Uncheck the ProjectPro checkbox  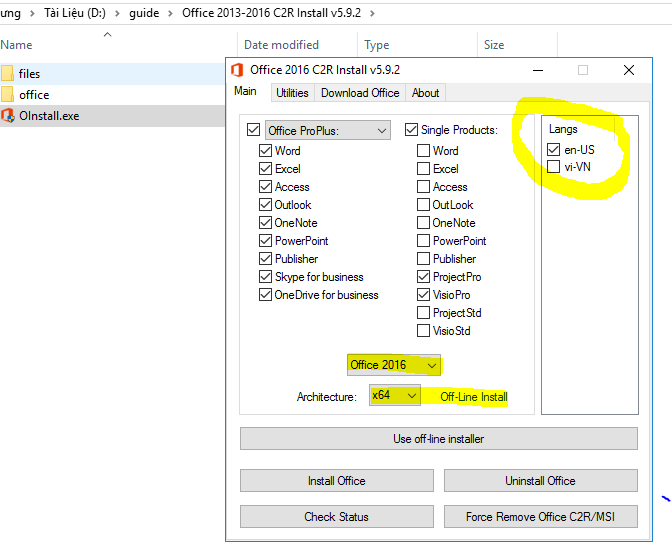423,277
